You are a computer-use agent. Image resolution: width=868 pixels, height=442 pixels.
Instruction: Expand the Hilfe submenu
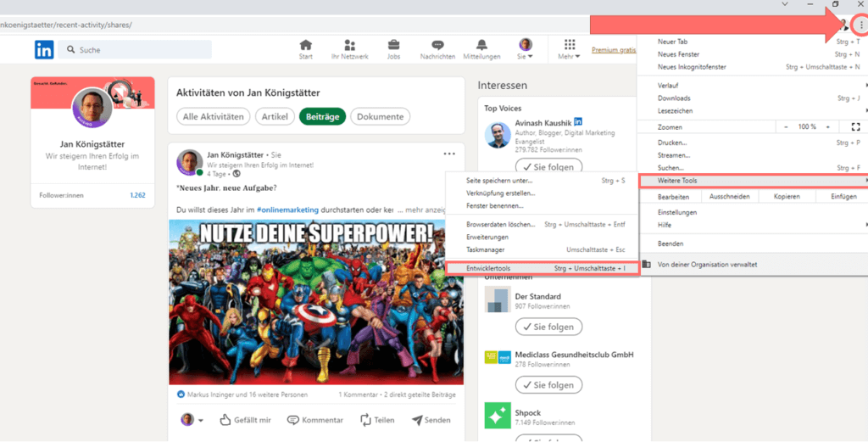pos(753,226)
